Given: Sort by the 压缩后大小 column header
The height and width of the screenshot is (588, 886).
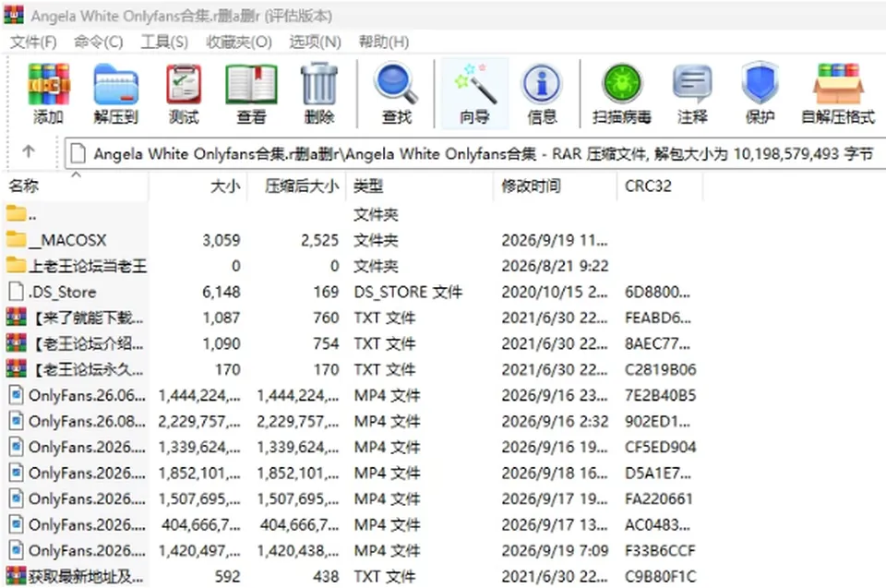Looking at the screenshot, I should tap(296, 186).
